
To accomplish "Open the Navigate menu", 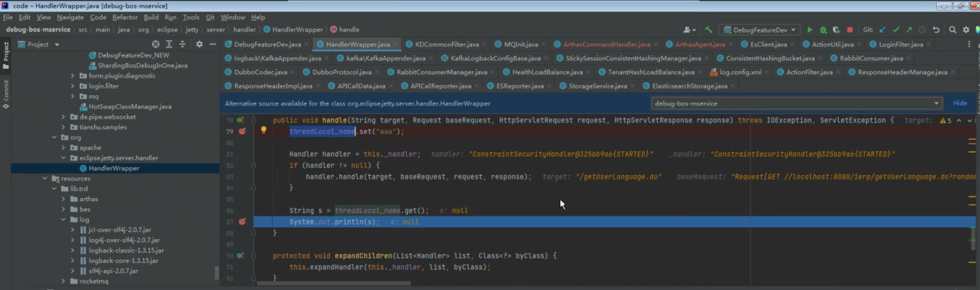I will coord(70,17).
